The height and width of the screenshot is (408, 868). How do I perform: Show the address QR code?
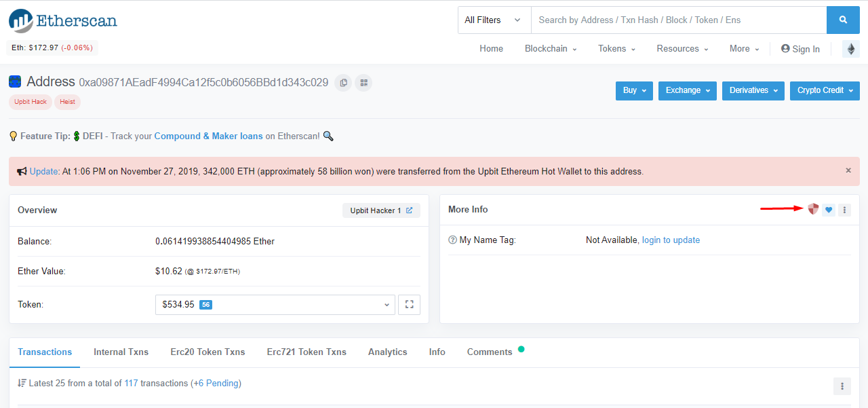coord(363,83)
